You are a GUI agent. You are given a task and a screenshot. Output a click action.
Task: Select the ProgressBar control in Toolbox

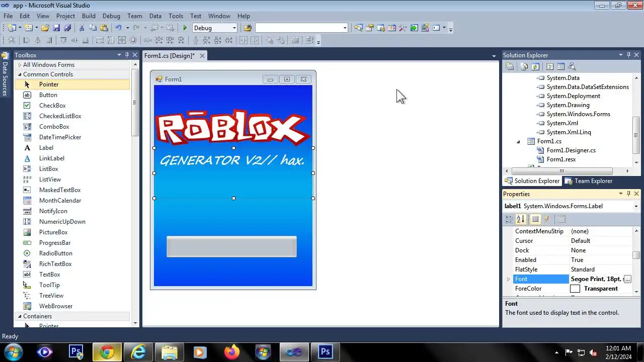55,243
